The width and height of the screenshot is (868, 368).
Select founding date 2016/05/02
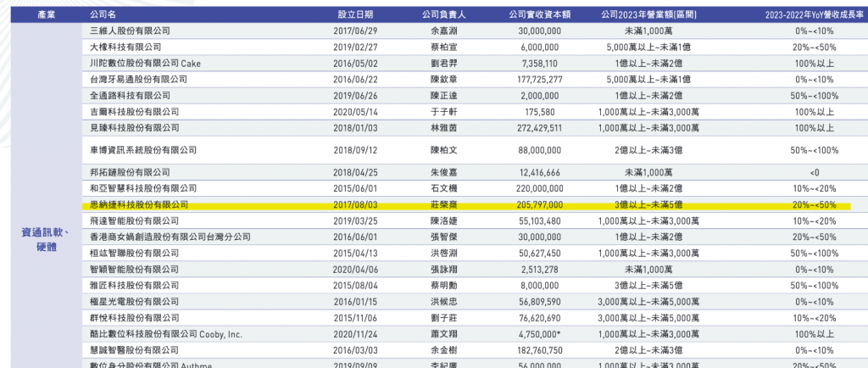pyautogui.click(x=355, y=64)
